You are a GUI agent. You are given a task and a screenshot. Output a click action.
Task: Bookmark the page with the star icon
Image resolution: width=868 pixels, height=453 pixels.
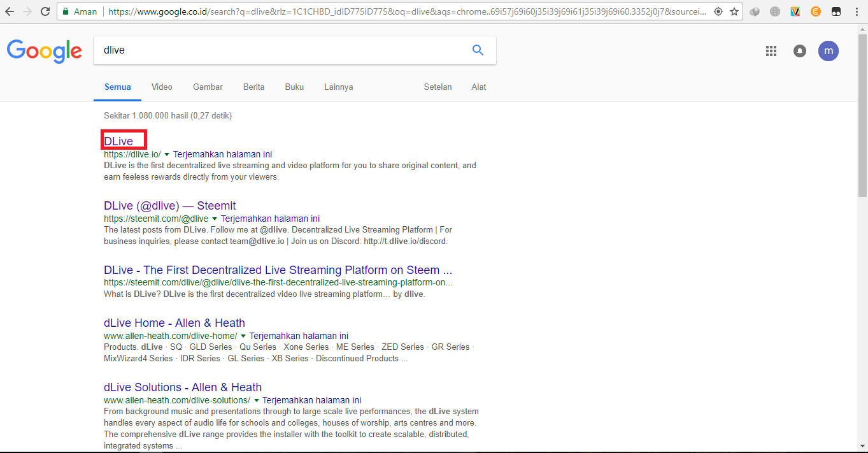coord(736,11)
